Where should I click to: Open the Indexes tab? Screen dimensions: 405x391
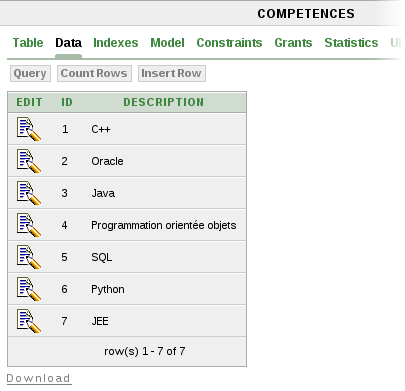click(116, 43)
